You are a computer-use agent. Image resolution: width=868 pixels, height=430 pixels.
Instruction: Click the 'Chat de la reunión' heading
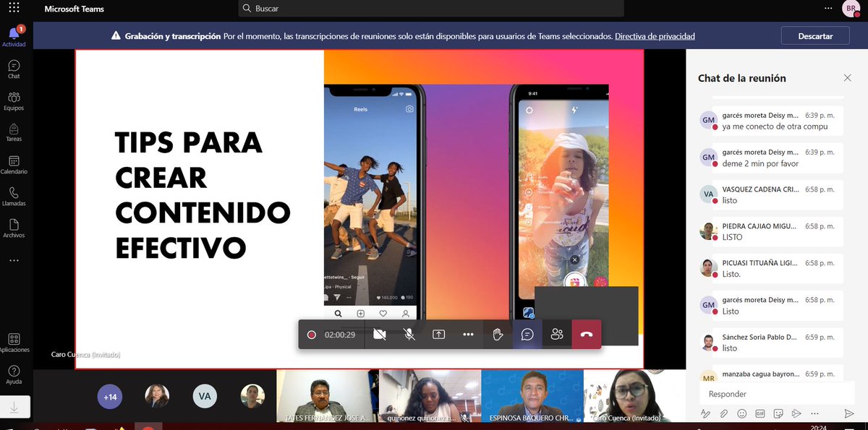pos(741,78)
